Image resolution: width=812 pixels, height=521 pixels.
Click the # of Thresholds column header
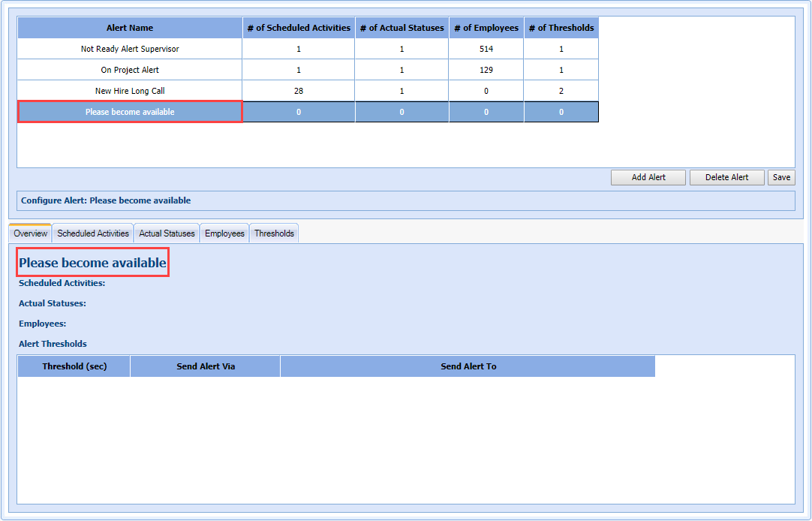[x=561, y=28]
